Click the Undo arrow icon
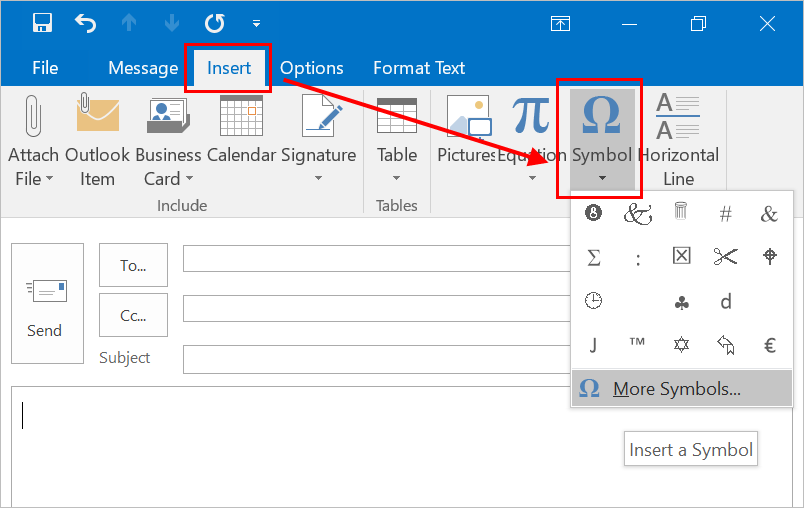804x508 pixels. 86,22
